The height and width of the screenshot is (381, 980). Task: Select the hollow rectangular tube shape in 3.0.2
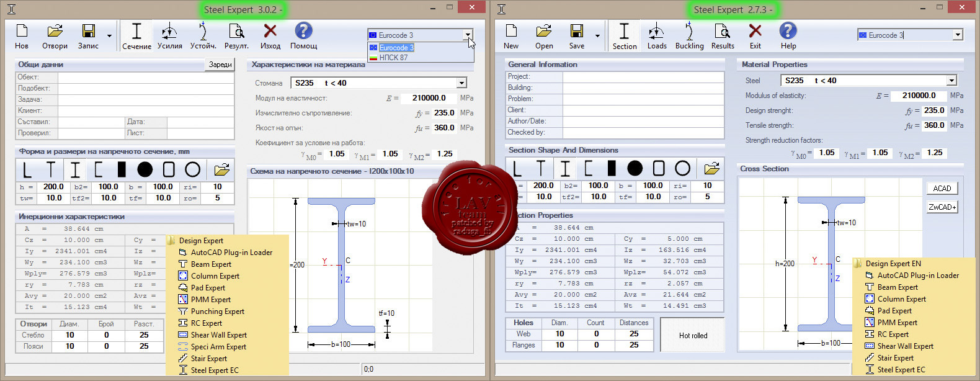click(169, 169)
